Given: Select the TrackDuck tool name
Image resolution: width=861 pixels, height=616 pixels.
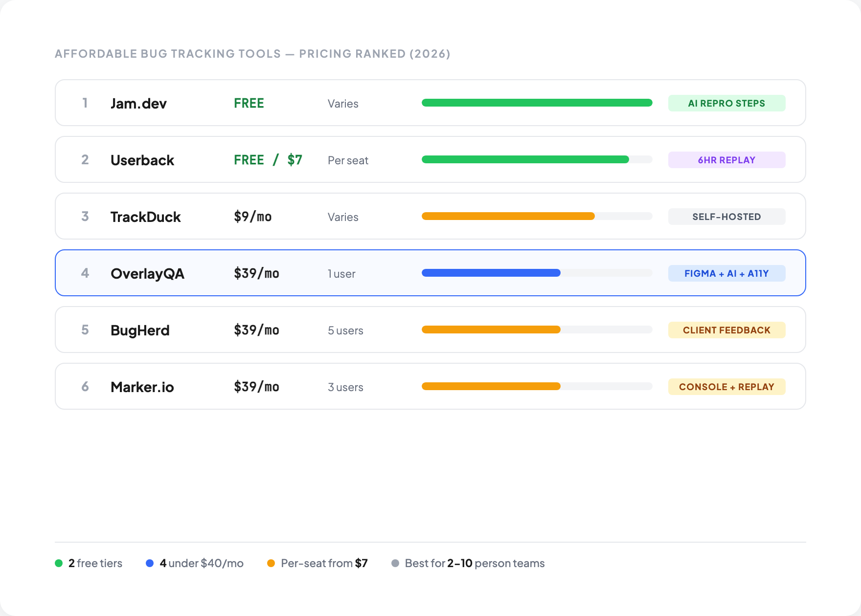Looking at the screenshot, I should (x=145, y=217).
